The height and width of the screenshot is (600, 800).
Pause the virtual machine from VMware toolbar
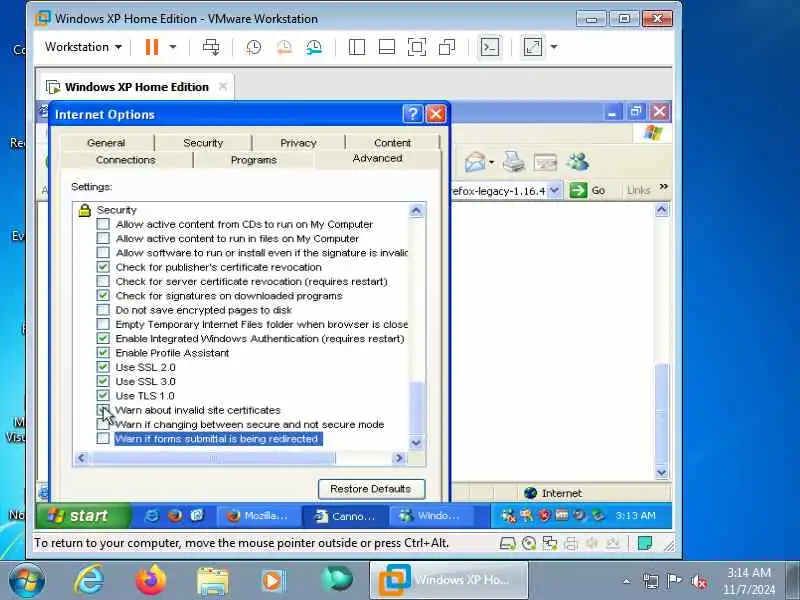click(152, 47)
